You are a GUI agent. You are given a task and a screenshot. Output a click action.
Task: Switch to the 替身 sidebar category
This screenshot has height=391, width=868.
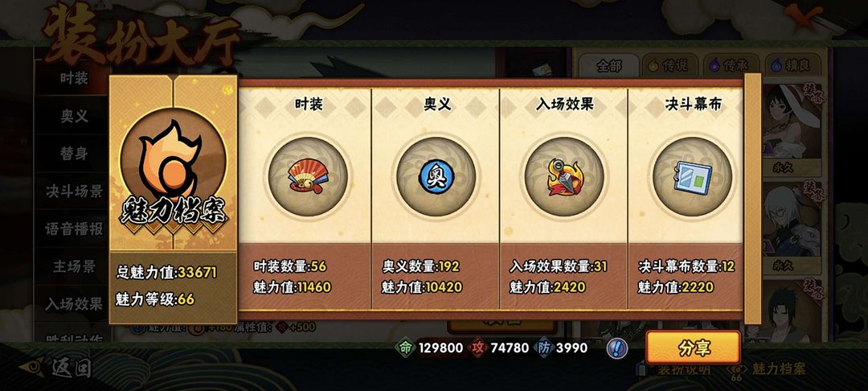pyautogui.click(x=74, y=154)
